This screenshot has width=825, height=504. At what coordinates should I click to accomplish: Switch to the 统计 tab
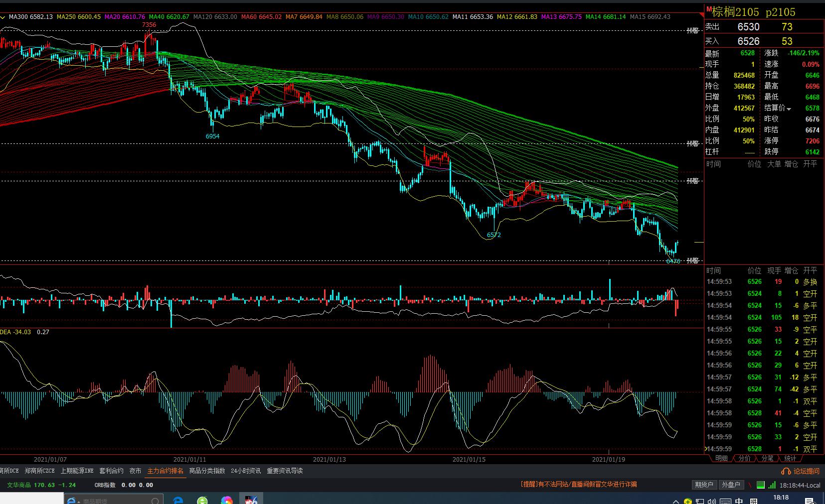click(x=790, y=458)
